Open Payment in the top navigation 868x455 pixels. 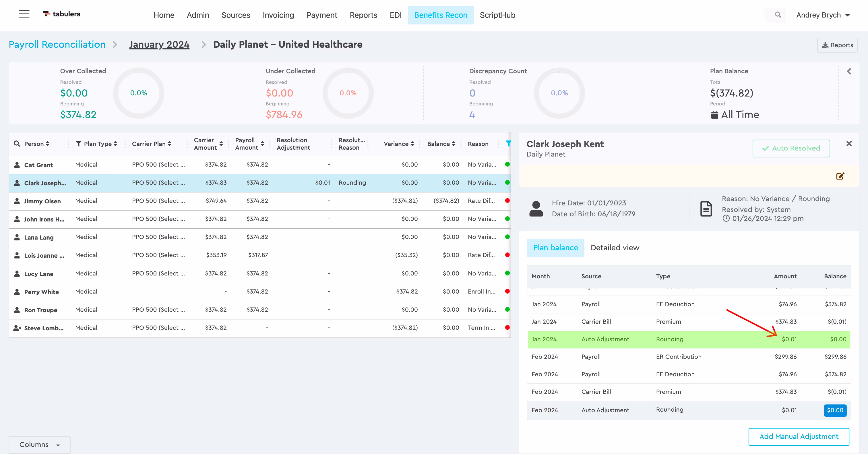click(322, 15)
